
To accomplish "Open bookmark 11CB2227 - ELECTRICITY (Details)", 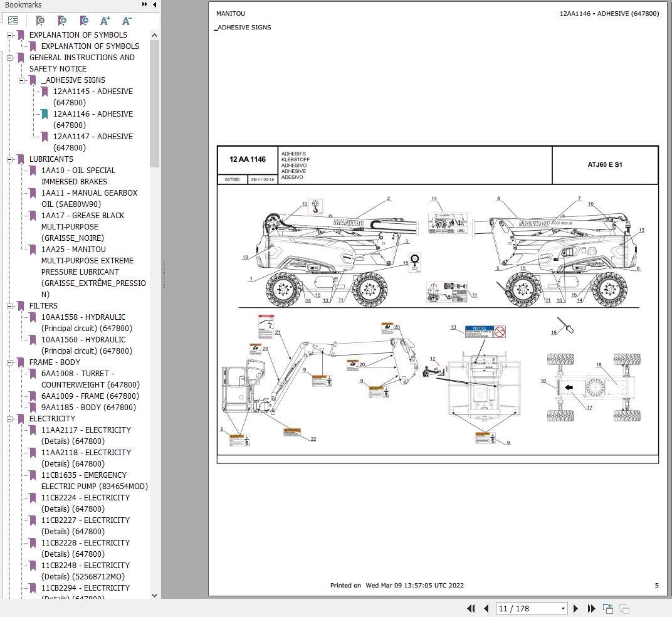I will pos(85,525).
